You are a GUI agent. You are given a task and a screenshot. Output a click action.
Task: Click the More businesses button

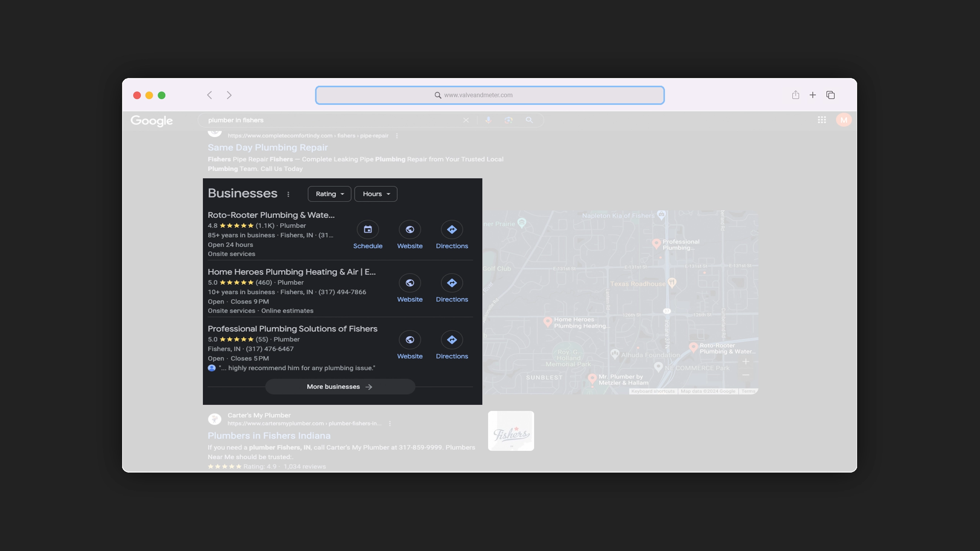coord(340,387)
